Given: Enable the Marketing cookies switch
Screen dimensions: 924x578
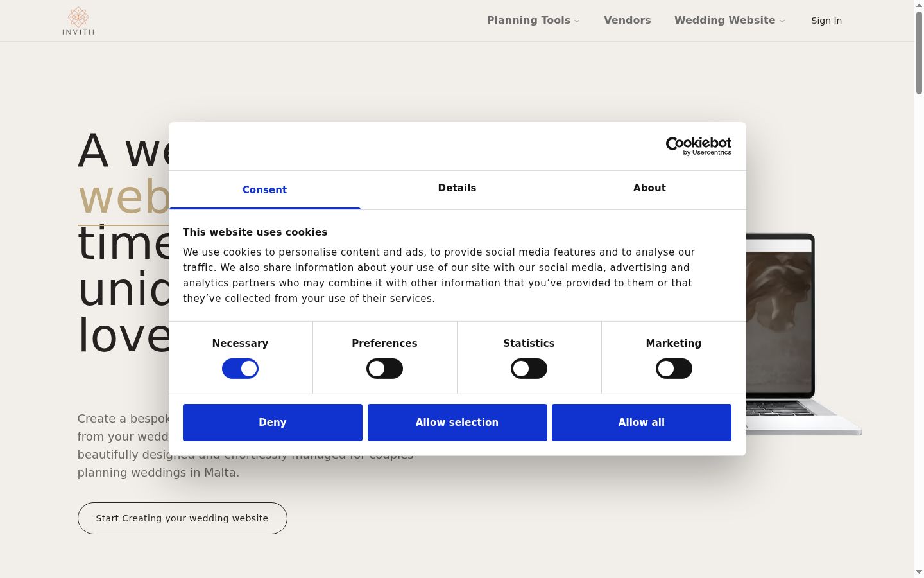Looking at the screenshot, I should 674,369.
